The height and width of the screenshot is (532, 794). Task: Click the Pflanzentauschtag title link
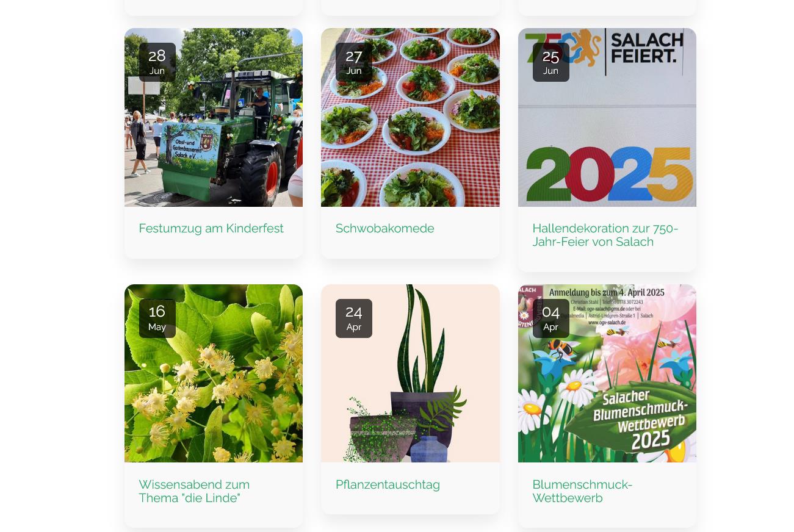coord(388,484)
